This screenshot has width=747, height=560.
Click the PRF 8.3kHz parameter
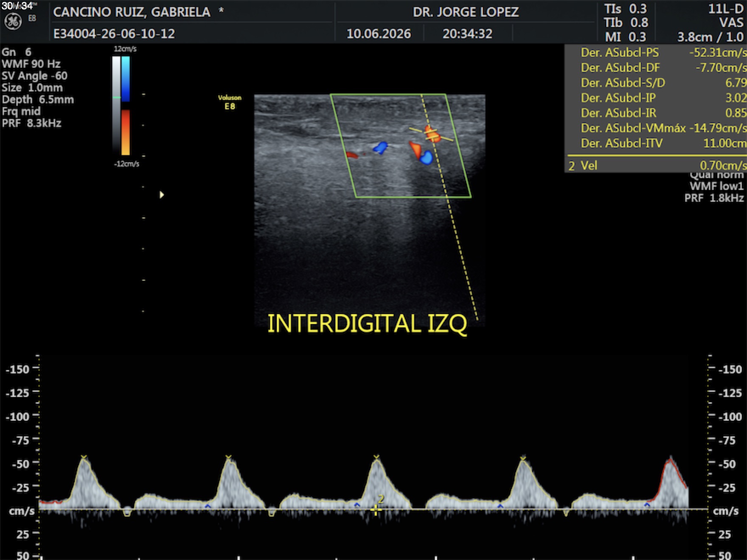32,123
